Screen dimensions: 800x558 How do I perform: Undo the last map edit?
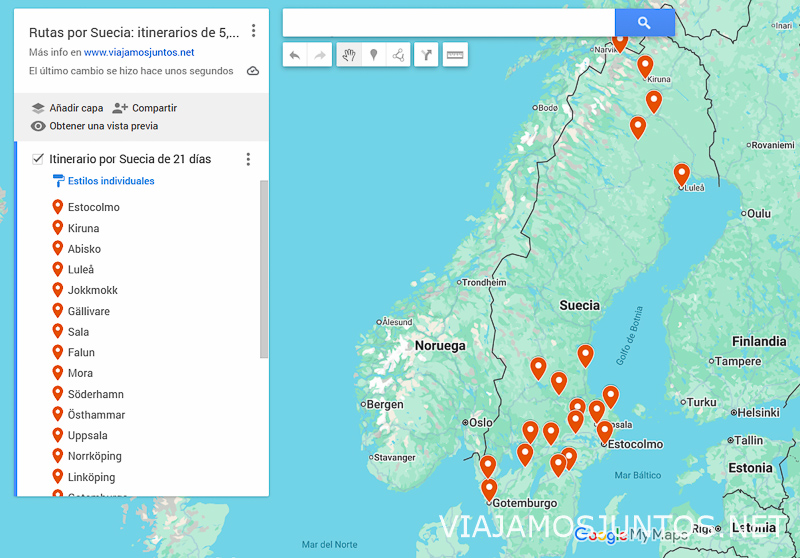(x=295, y=55)
